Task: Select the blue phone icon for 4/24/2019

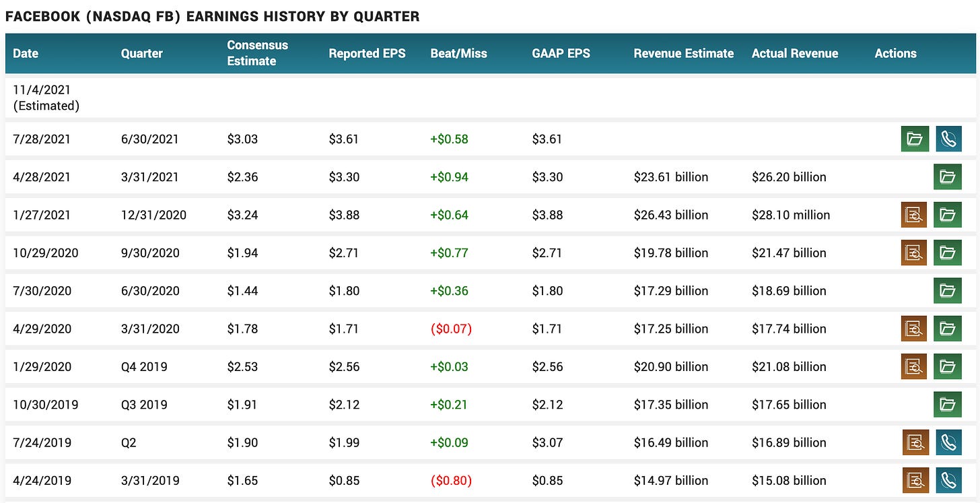Action: point(948,480)
